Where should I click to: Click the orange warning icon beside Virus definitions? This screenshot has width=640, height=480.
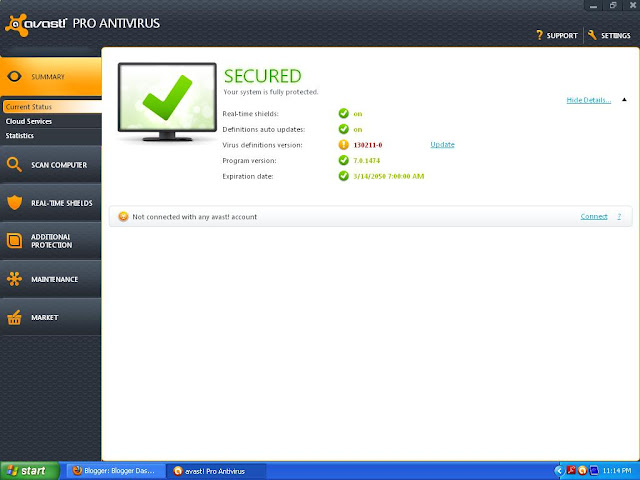click(x=344, y=144)
